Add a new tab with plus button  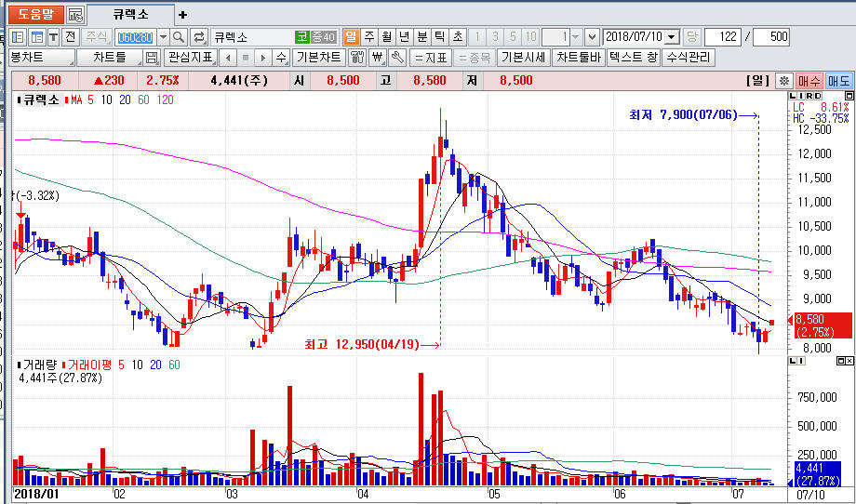point(182,15)
